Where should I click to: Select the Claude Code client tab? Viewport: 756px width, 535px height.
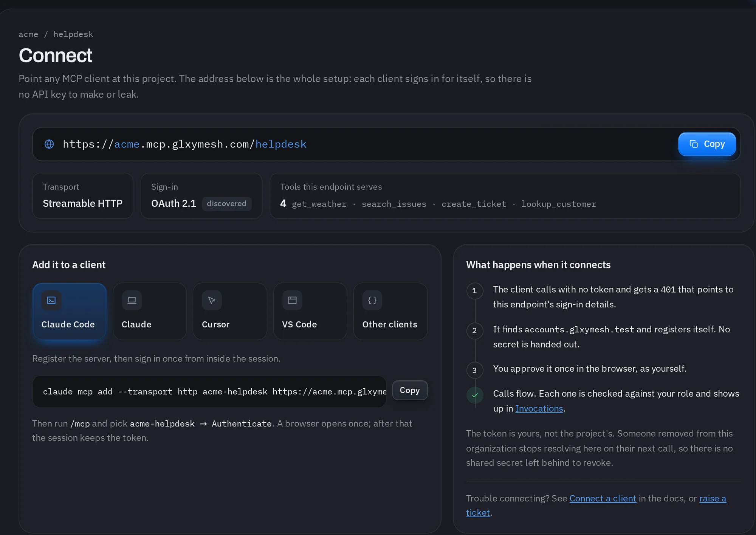tap(70, 311)
